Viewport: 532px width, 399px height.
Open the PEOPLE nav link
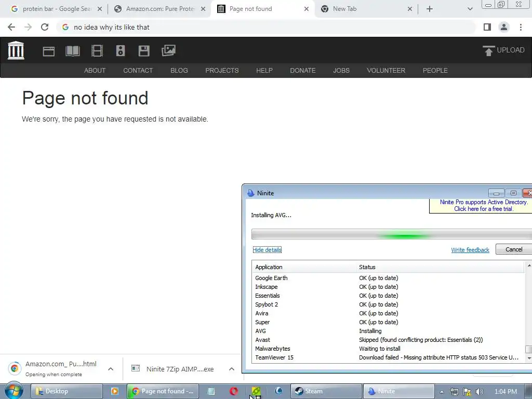tap(435, 71)
